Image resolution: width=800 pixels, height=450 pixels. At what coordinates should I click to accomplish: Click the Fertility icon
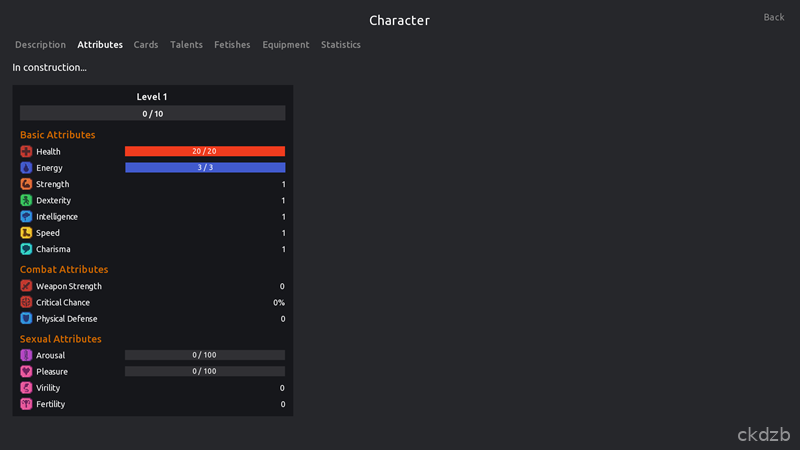(x=26, y=404)
